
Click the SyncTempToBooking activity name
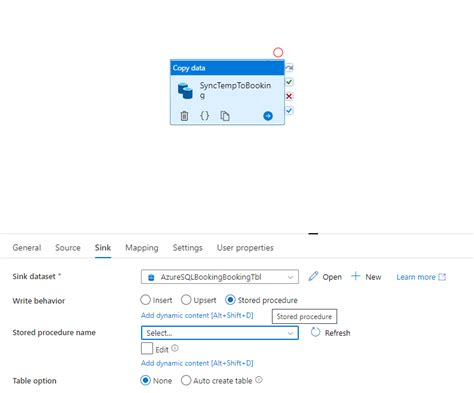tap(235, 90)
